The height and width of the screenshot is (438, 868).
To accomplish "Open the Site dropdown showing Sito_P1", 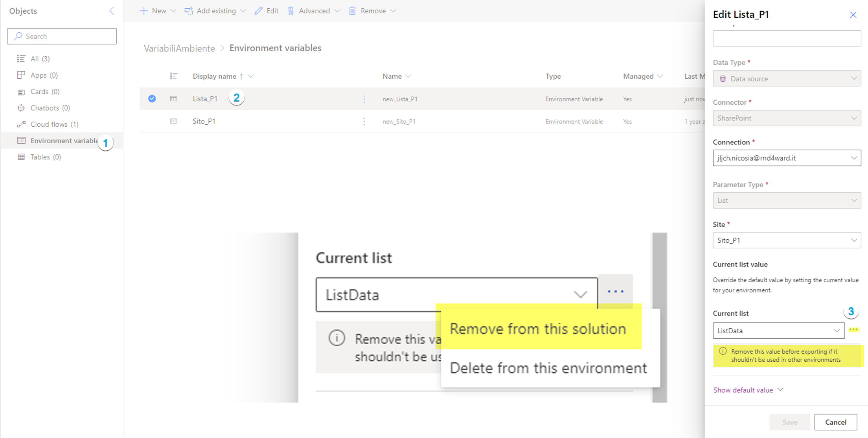I will (787, 240).
